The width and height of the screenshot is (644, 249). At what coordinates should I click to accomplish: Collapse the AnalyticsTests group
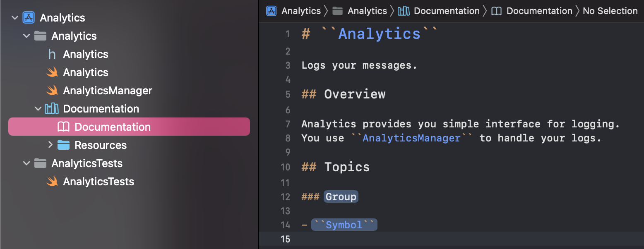pyautogui.click(x=27, y=163)
